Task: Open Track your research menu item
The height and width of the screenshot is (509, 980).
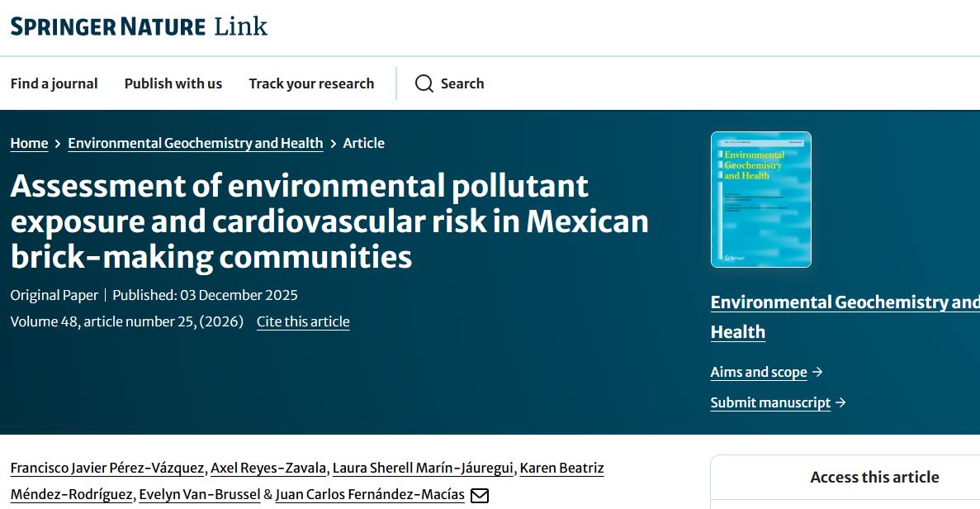Action: click(311, 83)
